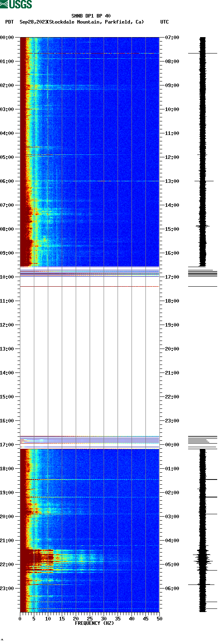Click the date 'Sep28,2023'
The image size is (220, 644).
pyautogui.click(x=33, y=22)
